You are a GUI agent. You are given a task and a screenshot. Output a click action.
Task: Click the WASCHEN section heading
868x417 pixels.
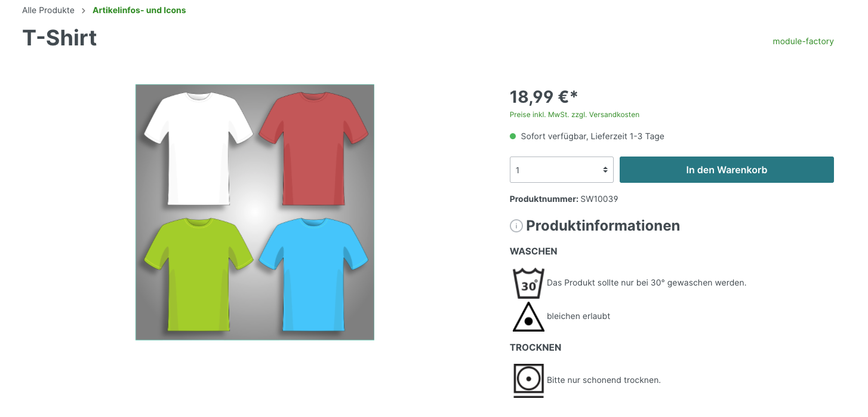pos(534,252)
